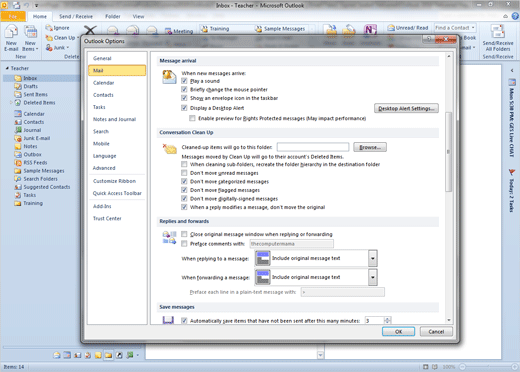Toggle Preface comments with checkbox
520x372 pixels.
(184, 244)
